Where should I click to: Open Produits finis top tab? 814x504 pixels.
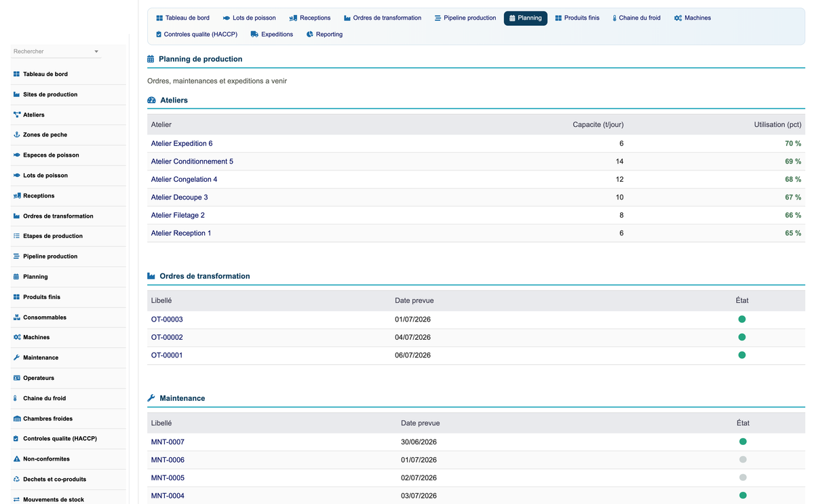[x=577, y=18]
